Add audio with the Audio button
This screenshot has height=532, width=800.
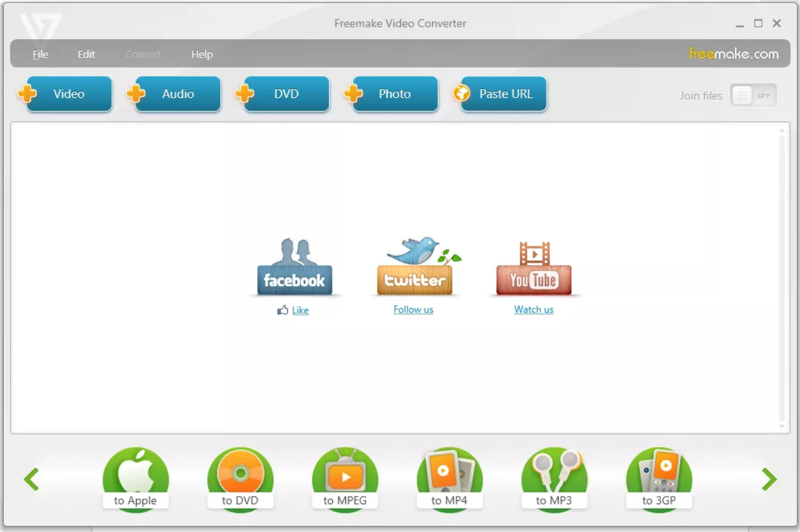coord(173,94)
